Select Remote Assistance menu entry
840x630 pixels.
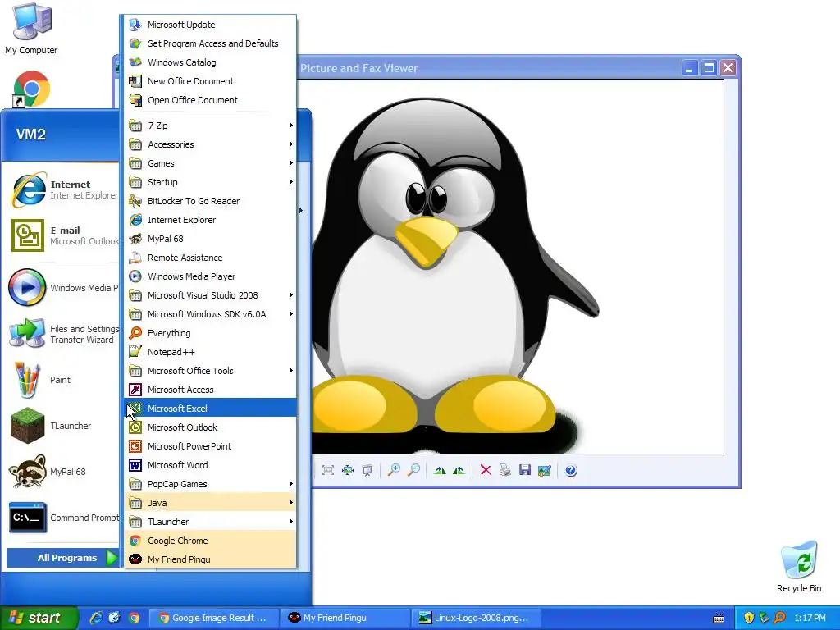(x=211, y=258)
